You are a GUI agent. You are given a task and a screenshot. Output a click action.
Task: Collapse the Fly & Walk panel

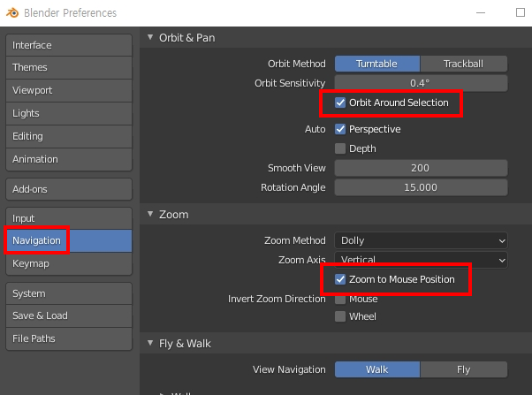(x=150, y=343)
